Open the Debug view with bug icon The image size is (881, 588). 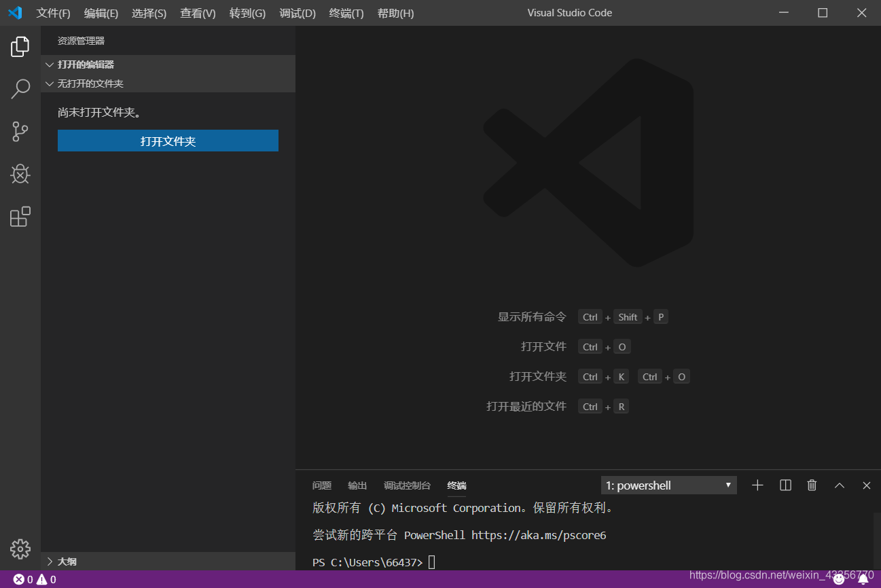click(x=20, y=174)
